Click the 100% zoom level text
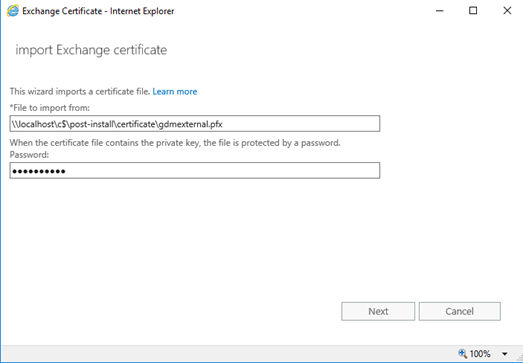523x363 pixels. pos(480,354)
